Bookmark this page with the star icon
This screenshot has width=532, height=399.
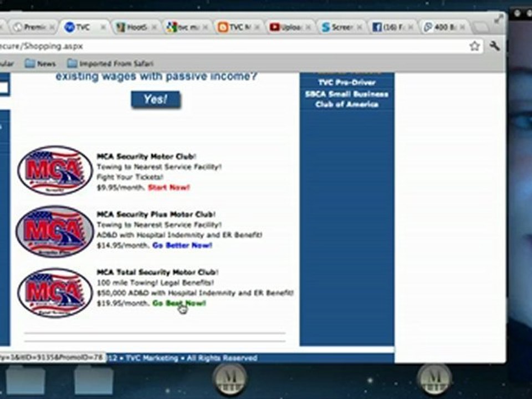[475, 46]
